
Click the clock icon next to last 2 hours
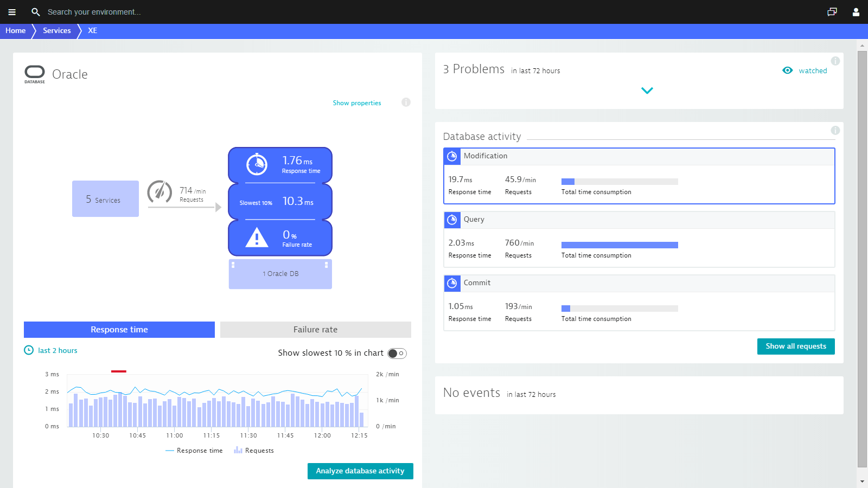point(29,350)
